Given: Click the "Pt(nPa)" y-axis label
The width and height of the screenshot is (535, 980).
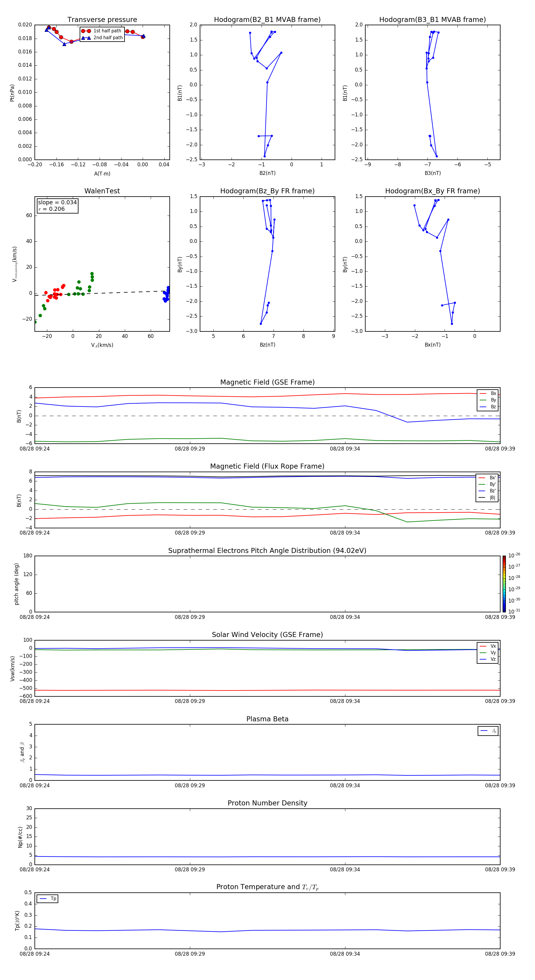Looking at the screenshot, I should (12, 92).
